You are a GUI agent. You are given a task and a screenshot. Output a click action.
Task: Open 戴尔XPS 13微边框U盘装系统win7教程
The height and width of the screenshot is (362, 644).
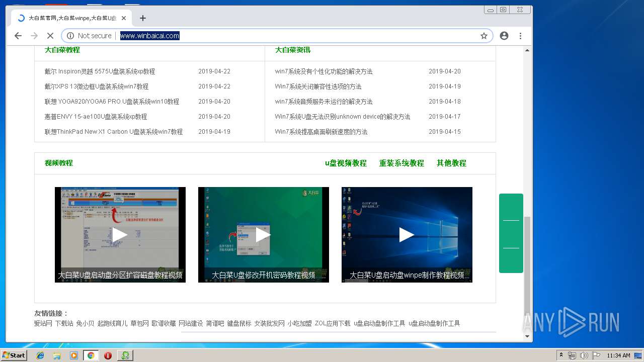96,86
